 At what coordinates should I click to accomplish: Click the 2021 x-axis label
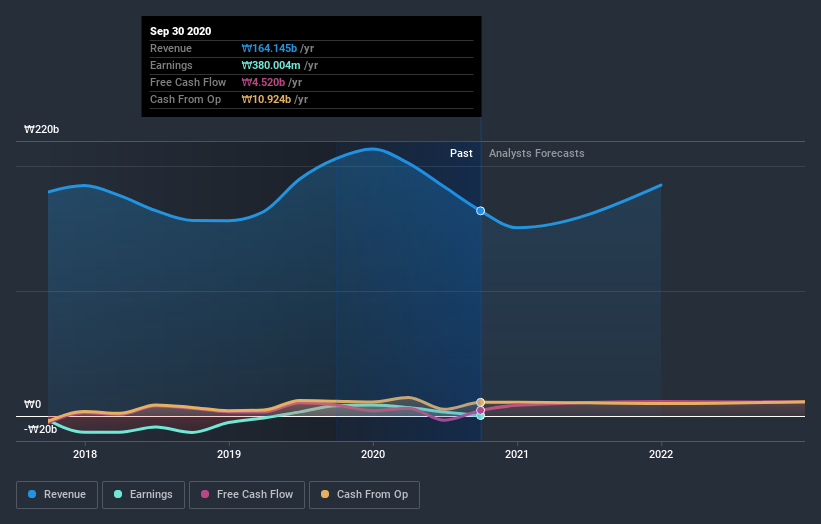tap(517, 454)
